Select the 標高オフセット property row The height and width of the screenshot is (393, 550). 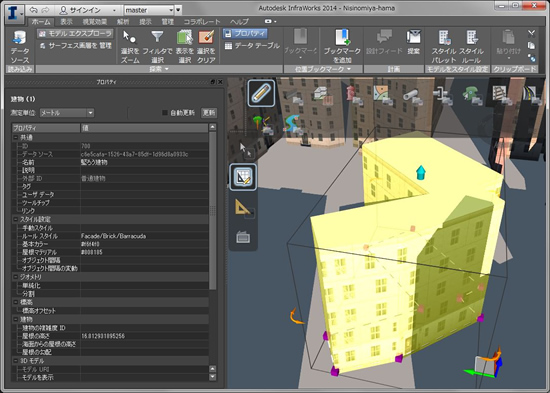[110, 311]
